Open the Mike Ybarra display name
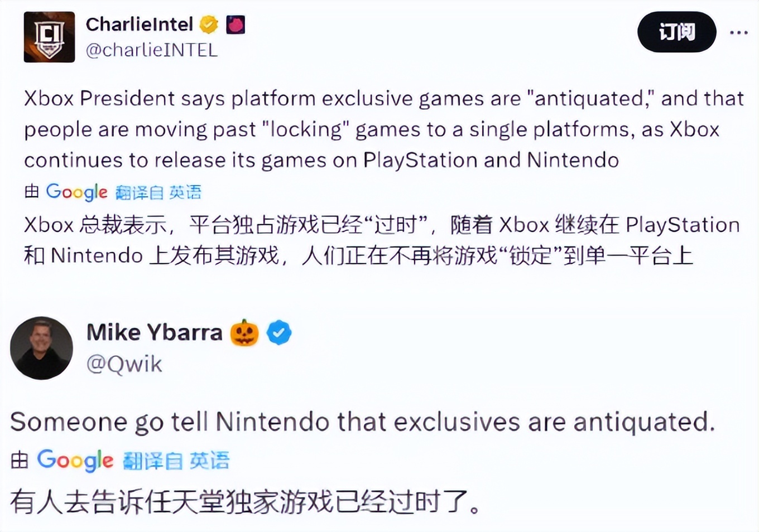759x532 pixels. click(x=155, y=332)
